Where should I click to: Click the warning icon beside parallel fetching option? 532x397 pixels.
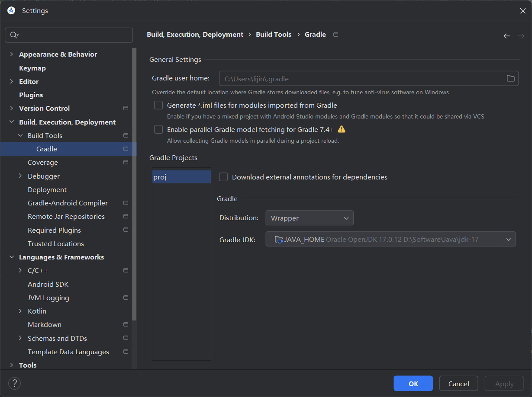tap(342, 129)
